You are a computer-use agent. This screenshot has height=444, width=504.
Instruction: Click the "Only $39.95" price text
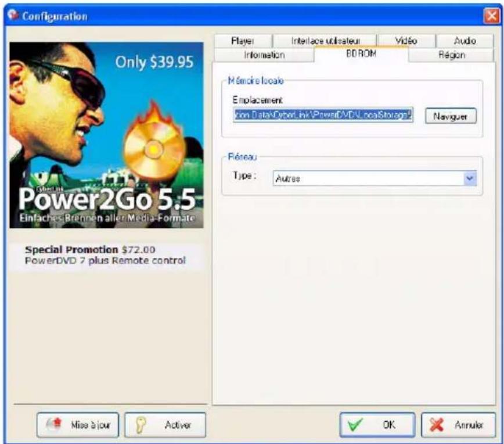coord(154,62)
